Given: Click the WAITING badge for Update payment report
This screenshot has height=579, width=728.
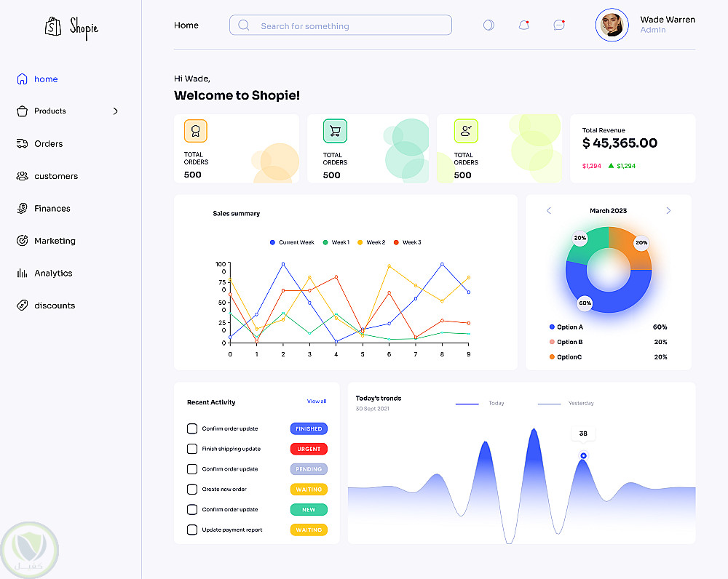Looking at the screenshot, I should point(309,530).
